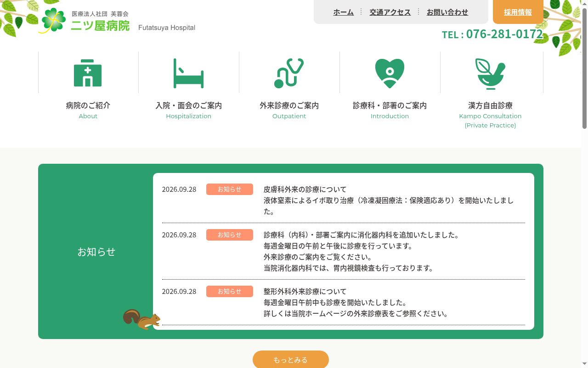Click お知らせ tag on 皮膚科外来 news row
Image resolution: width=588 pixels, height=368 pixels.
click(230, 189)
